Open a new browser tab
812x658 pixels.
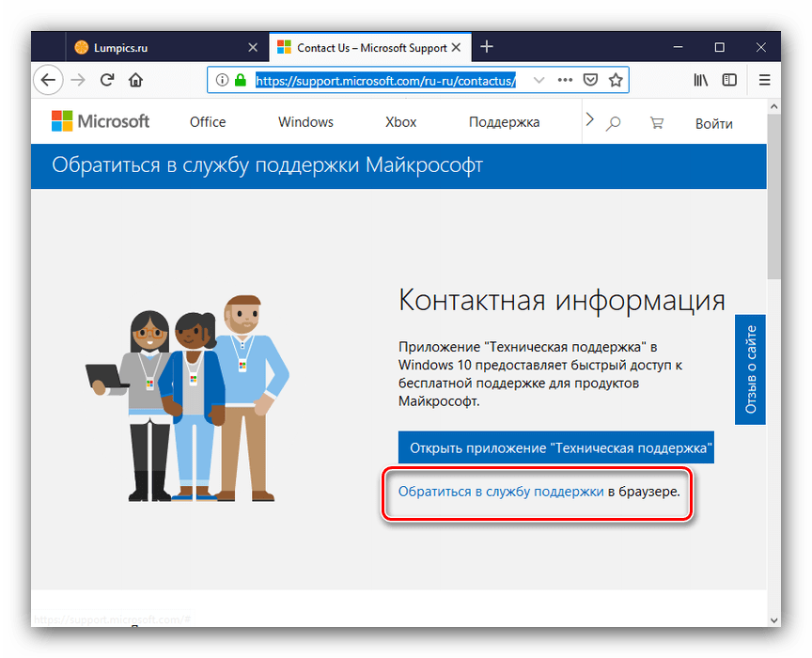486,47
